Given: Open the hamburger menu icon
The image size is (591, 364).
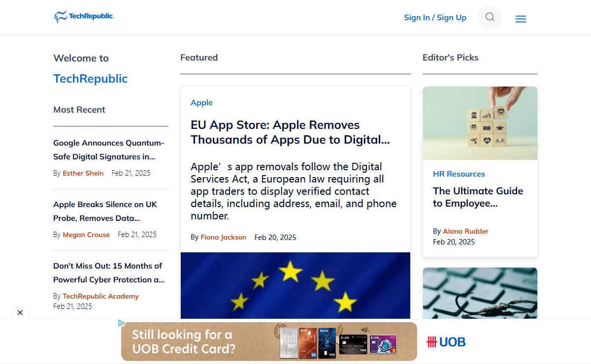Looking at the screenshot, I should pos(521,19).
